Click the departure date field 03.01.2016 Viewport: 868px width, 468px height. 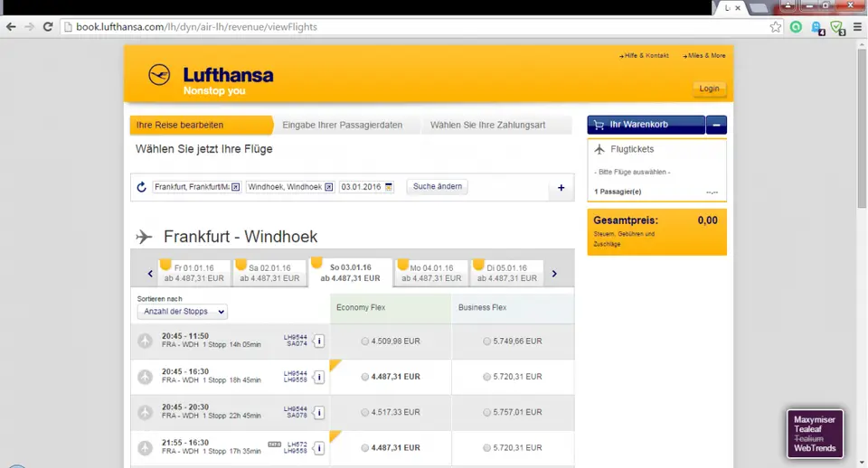click(x=366, y=187)
